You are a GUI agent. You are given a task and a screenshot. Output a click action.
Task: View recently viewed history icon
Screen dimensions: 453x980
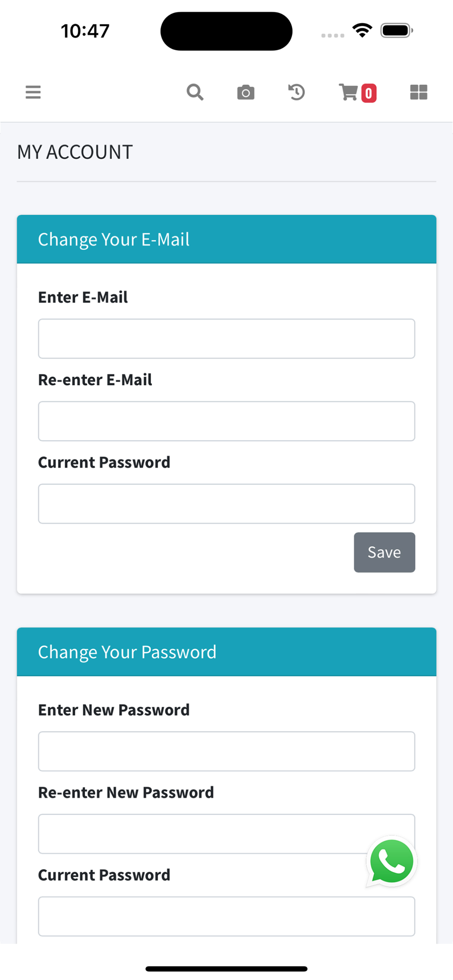pyautogui.click(x=296, y=92)
